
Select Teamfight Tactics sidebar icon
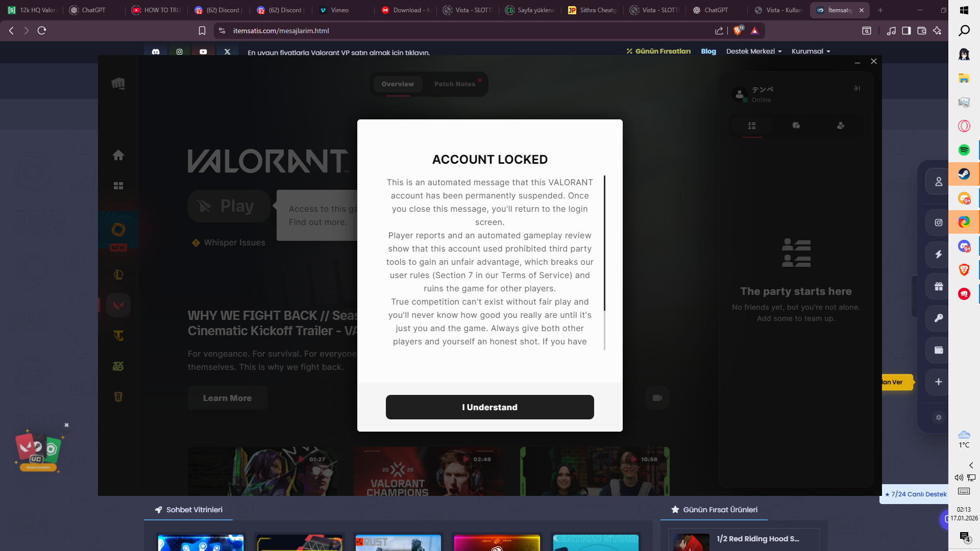[118, 336]
